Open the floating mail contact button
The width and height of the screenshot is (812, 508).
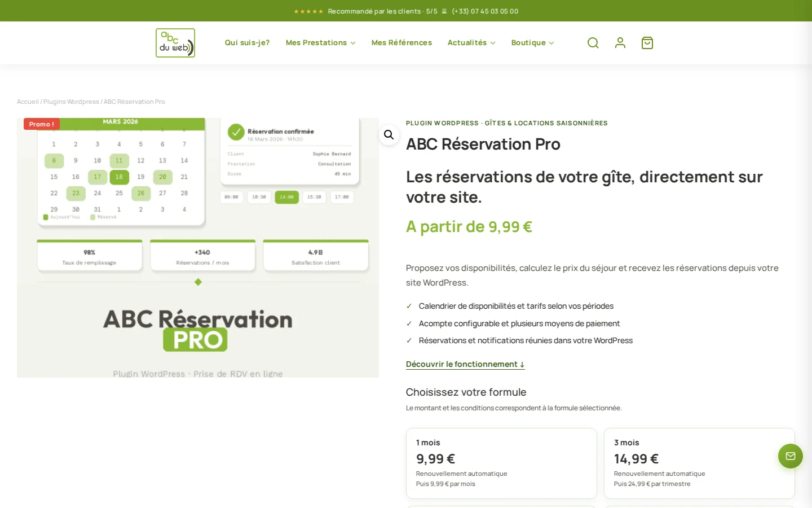[x=791, y=456]
